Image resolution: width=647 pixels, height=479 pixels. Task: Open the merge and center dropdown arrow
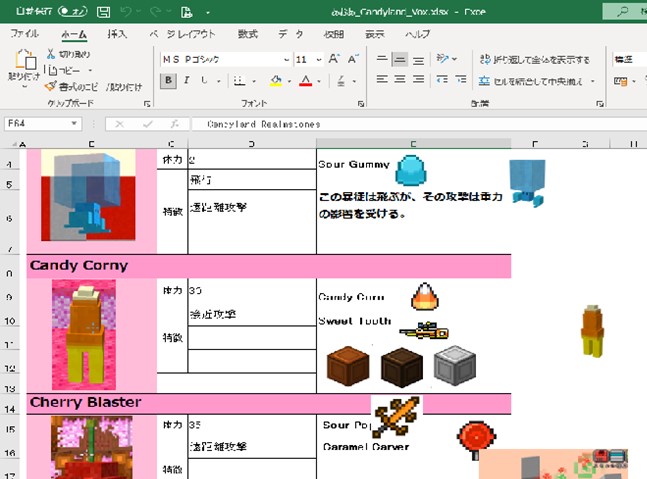593,81
